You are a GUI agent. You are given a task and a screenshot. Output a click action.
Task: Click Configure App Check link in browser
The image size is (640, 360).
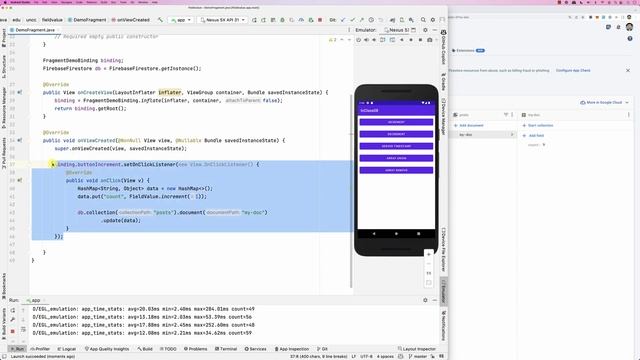pyautogui.click(x=573, y=71)
